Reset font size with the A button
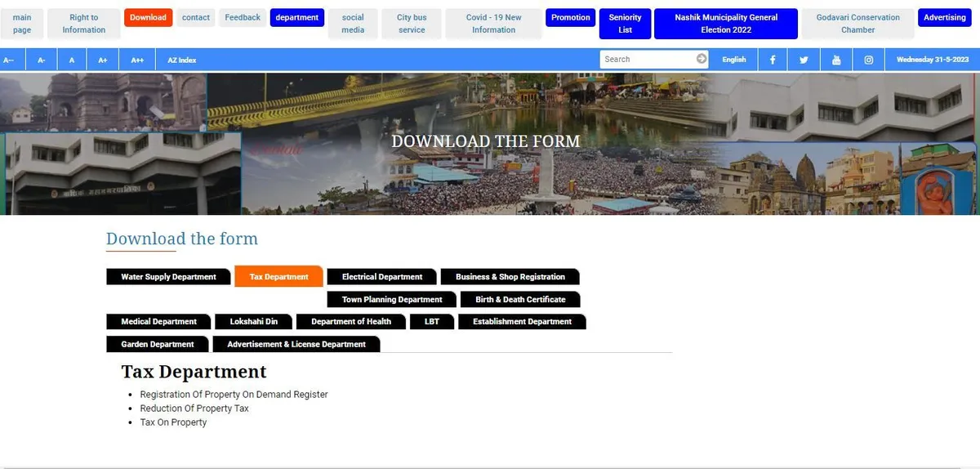 (72, 60)
